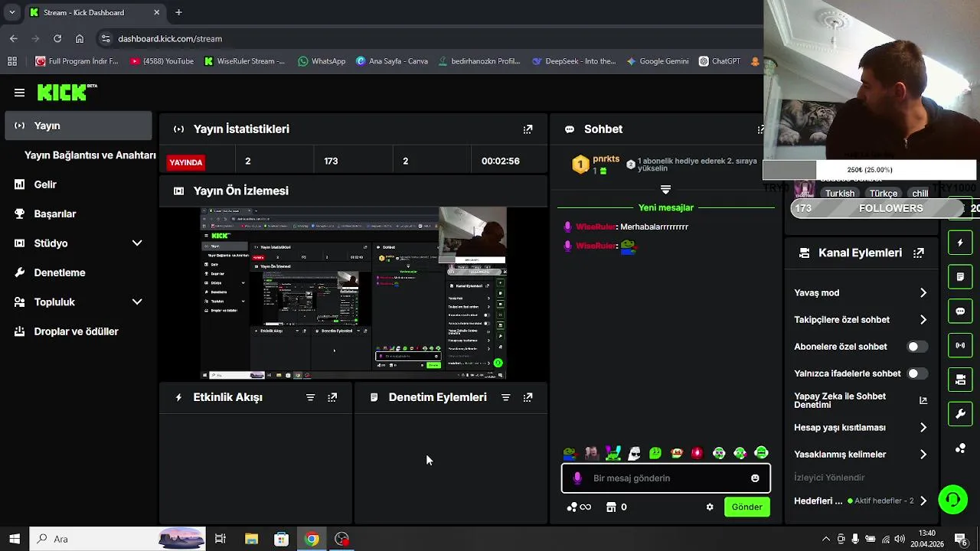Open the emoji picker in chat input
This screenshot has height=551, width=980.
click(755, 478)
